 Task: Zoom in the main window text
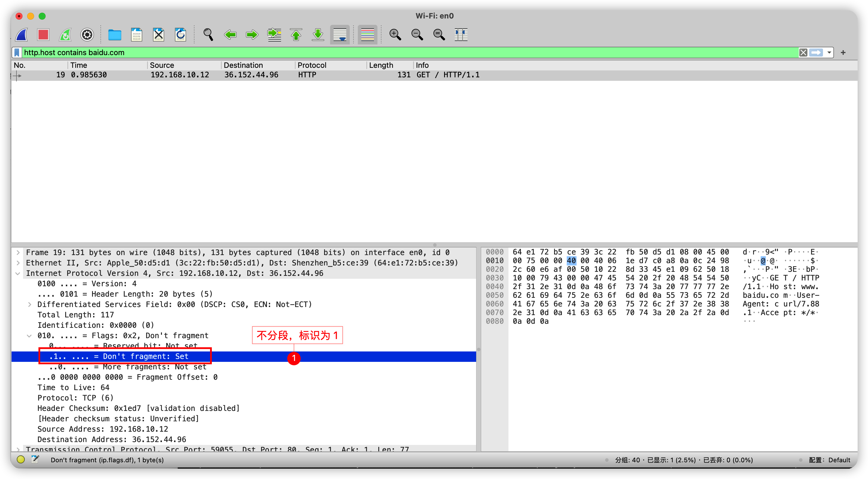coord(395,35)
